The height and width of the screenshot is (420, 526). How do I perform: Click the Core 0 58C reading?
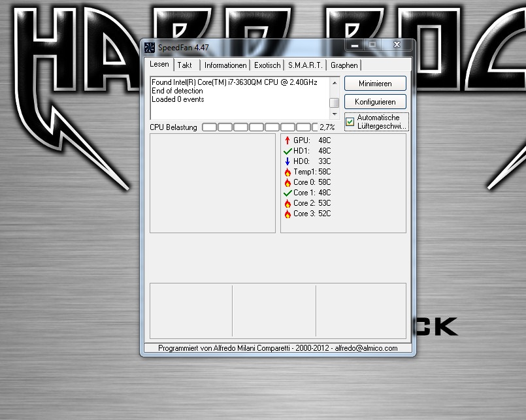312,182
